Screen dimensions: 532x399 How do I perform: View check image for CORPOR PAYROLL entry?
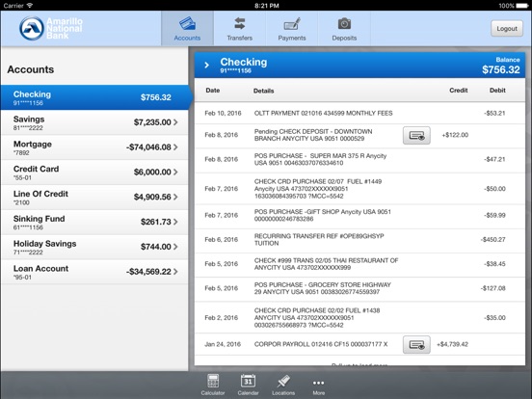tap(416, 345)
